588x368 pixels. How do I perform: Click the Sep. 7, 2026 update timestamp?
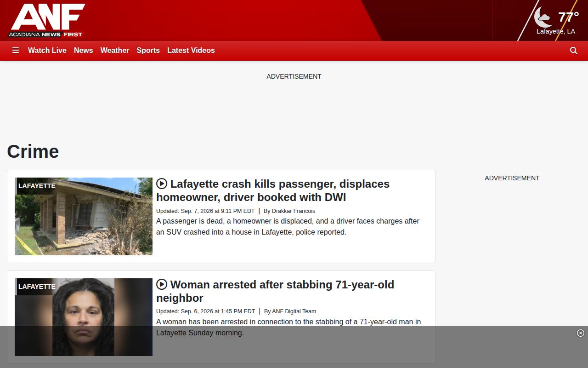point(205,211)
